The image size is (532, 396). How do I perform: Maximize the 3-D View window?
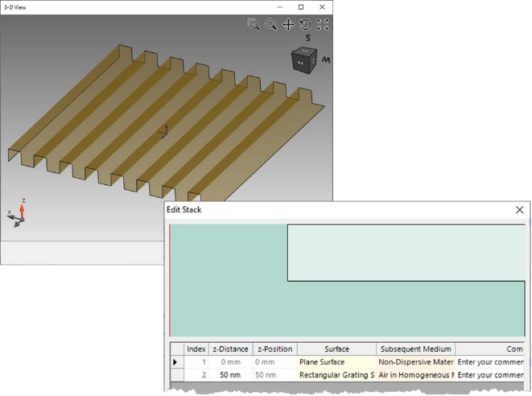pos(300,7)
